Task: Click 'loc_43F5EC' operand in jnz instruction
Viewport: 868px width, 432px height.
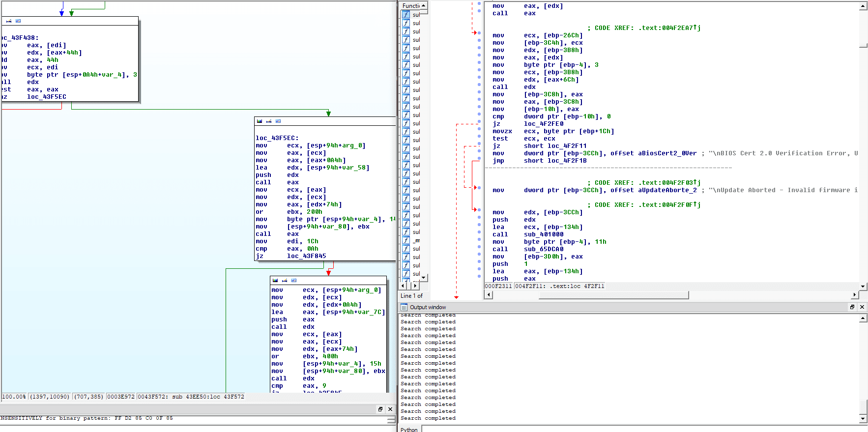Action: click(x=47, y=97)
